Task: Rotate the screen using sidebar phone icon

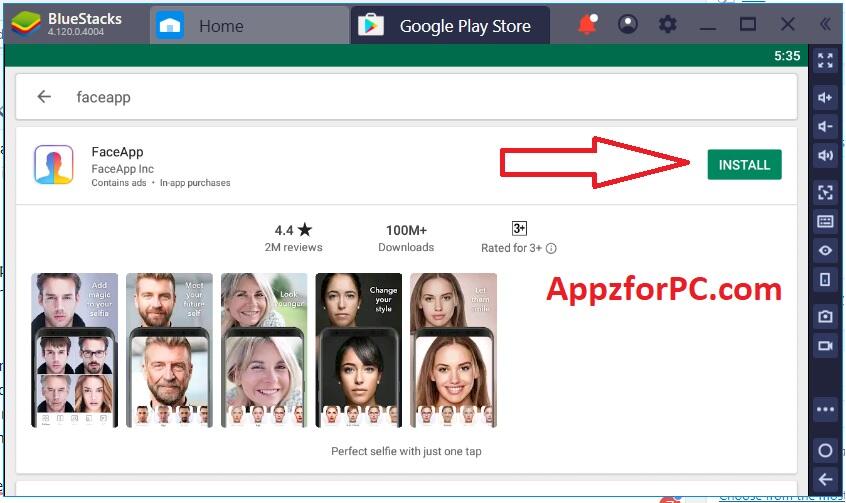Action: pos(825,280)
